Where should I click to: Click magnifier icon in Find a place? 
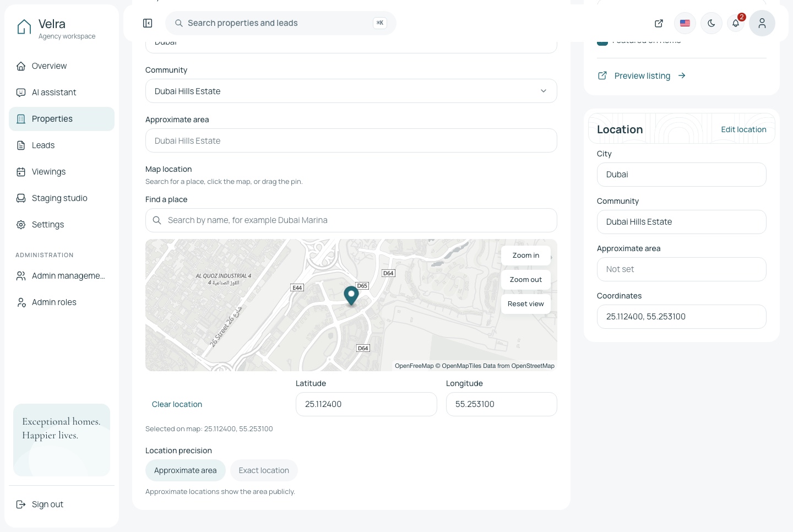tap(157, 220)
